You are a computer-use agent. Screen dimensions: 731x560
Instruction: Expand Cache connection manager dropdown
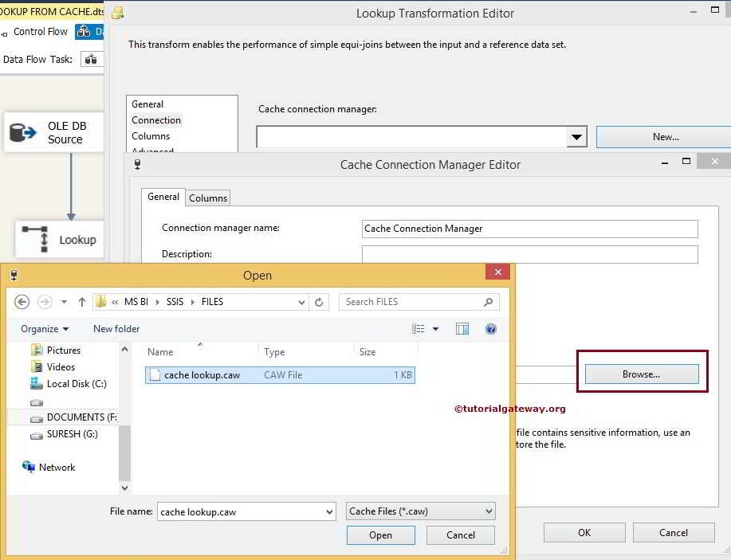coord(576,137)
